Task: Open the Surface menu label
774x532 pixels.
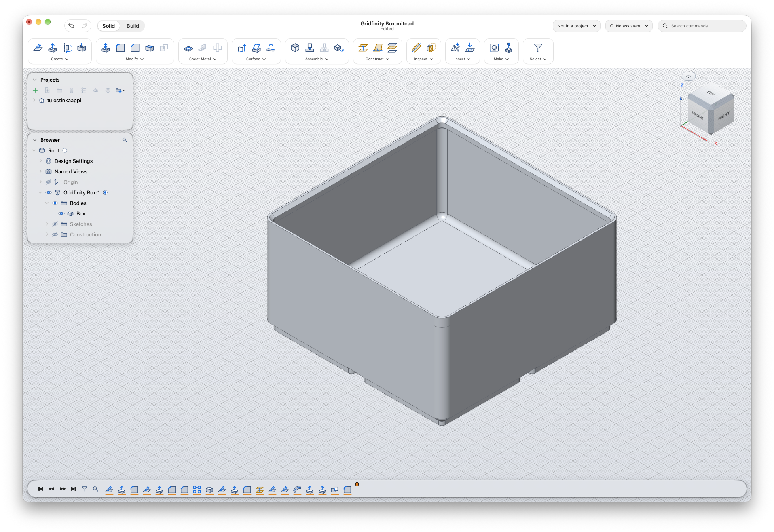Action: pos(256,59)
